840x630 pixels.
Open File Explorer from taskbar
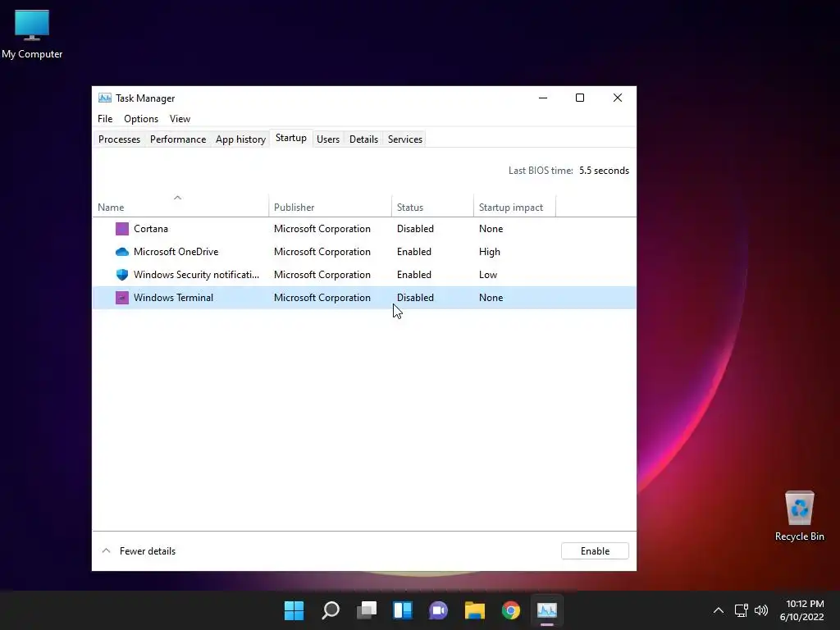point(475,610)
